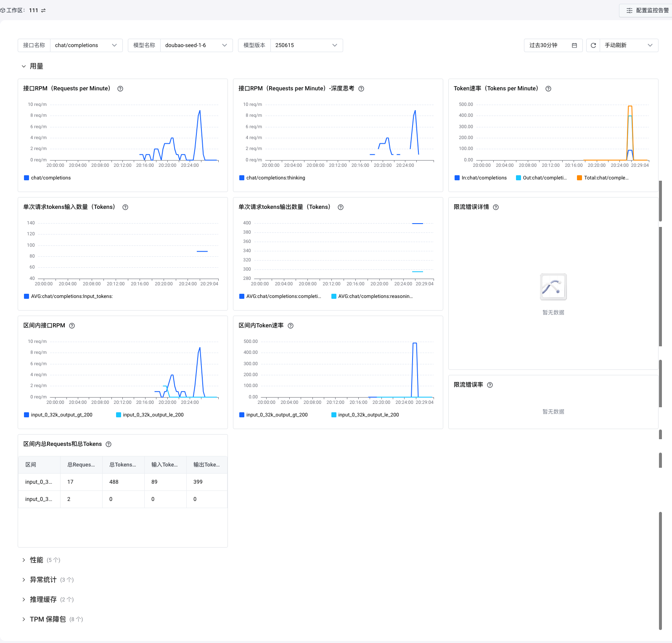Click help icon next to 限流错误详情
Viewport: 672px width, 643px height.
pos(496,207)
